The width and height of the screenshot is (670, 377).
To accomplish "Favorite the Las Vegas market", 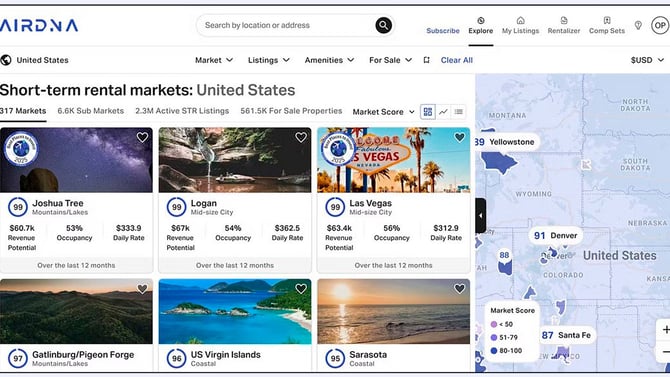I will [x=459, y=137].
